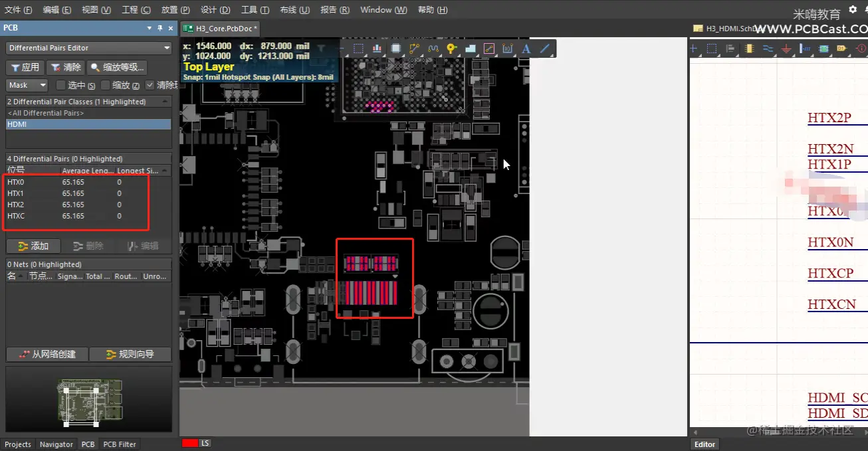Open the 布线 (U) menu
868x451 pixels.
pyautogui.click(x=294, y=10)
